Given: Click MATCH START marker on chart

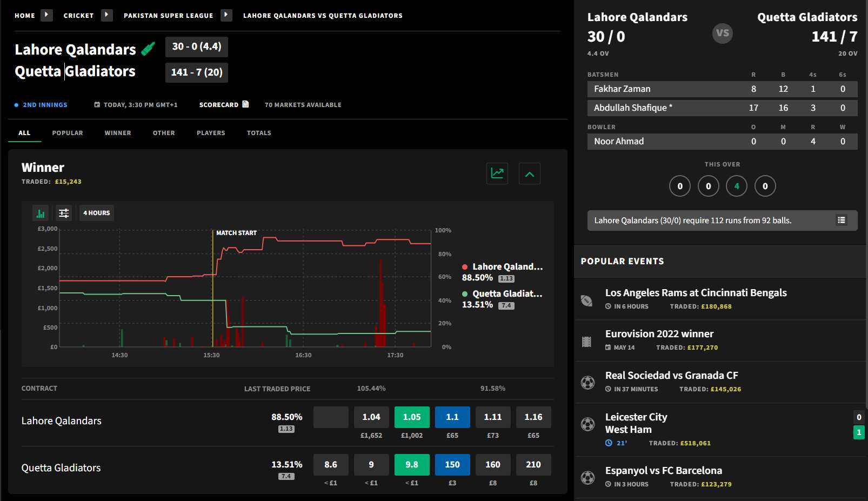Looking at the screenshot, I should [x=236, y=233].
